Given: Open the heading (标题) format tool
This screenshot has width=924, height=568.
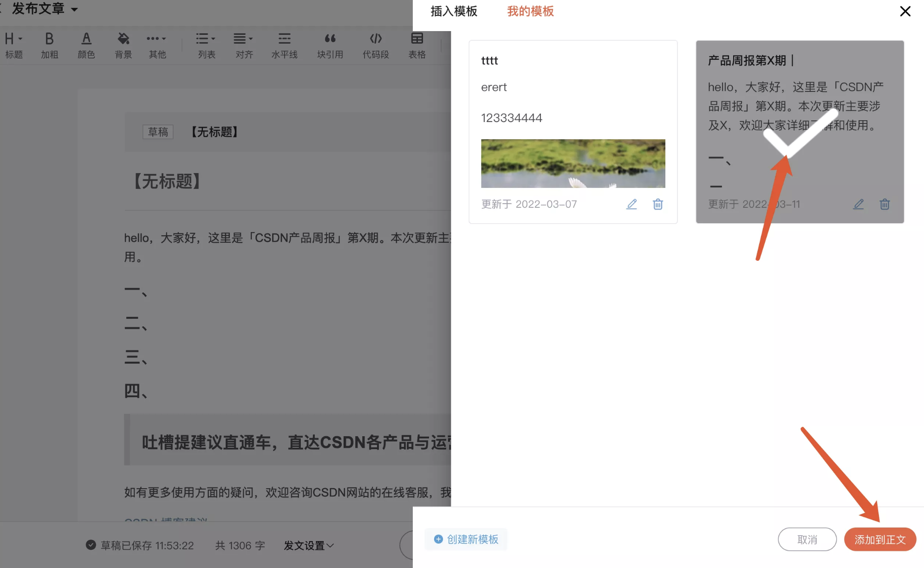Looking at the screenshot, I should [13, 45].
